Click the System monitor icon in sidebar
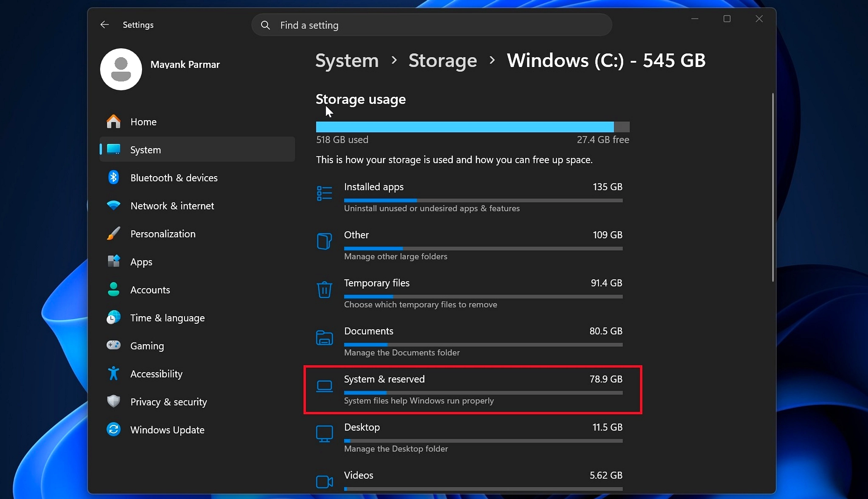Screen dimensions: 868x499 [113, 149]
